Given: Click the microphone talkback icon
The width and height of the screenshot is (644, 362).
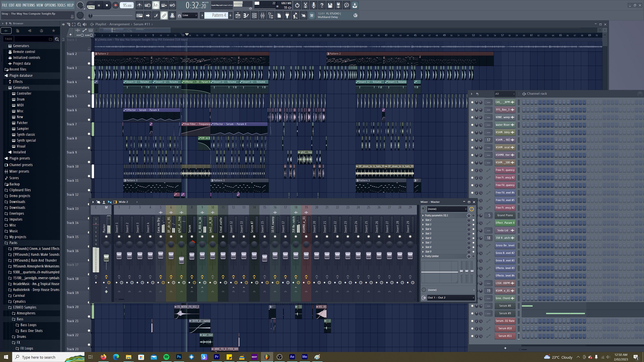Looking at the screenshot, I should pos(313,5).
